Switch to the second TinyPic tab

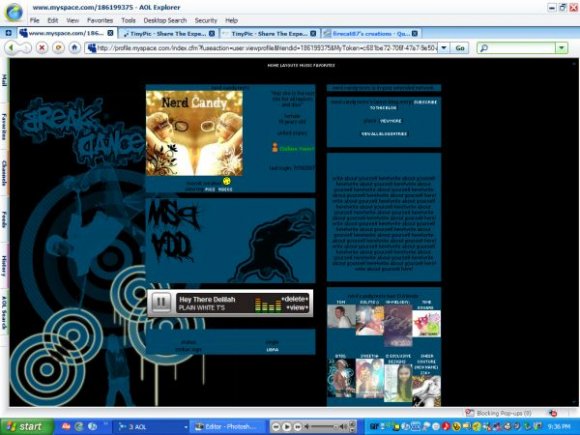coord(269,34)
